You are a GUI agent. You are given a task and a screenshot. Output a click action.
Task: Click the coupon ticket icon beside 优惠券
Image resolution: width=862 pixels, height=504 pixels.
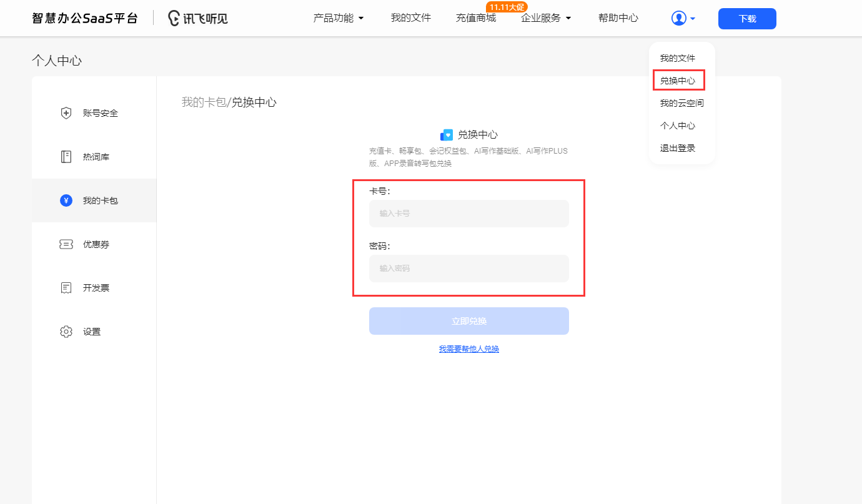tap(66, 244)
